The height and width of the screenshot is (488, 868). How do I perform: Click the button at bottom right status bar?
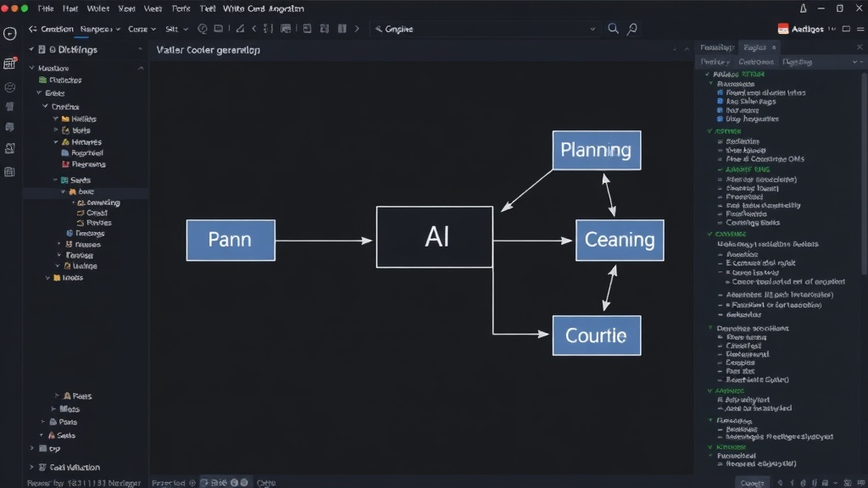click(752, 483)
